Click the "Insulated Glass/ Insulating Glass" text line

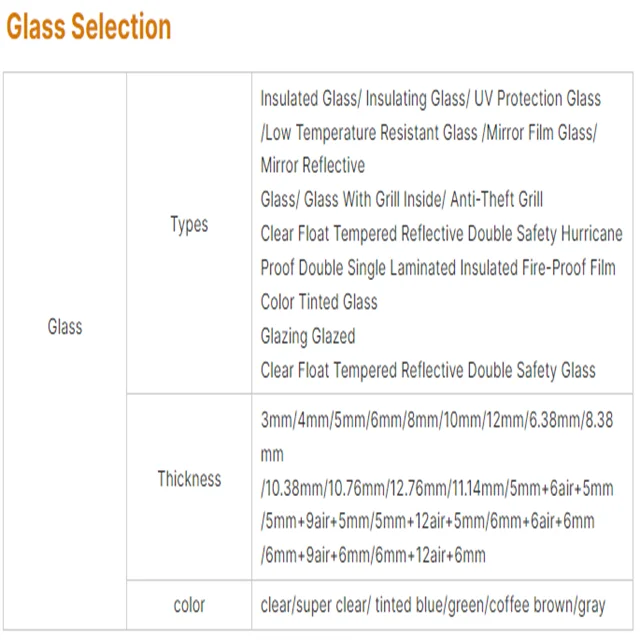point(430,98)
